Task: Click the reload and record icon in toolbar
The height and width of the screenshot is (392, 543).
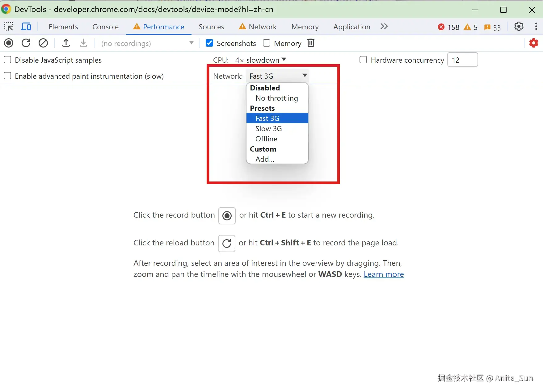Action: (x=26, y=43)
